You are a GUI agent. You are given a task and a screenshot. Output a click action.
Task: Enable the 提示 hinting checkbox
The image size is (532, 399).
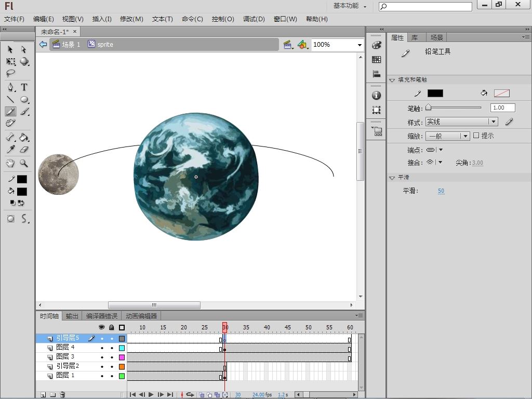point(476,136)
